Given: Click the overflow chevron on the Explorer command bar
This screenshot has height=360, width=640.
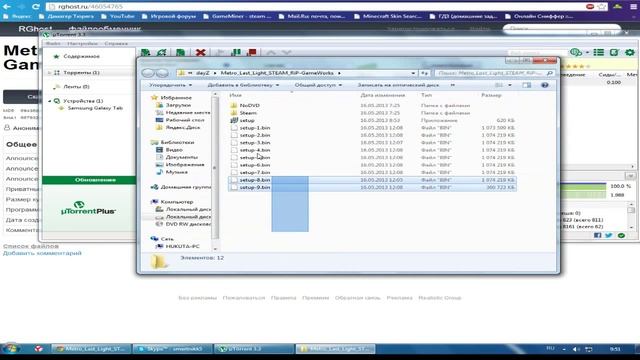Looking at the screenshot, I should pyautogui.click(x=452, y=85).
